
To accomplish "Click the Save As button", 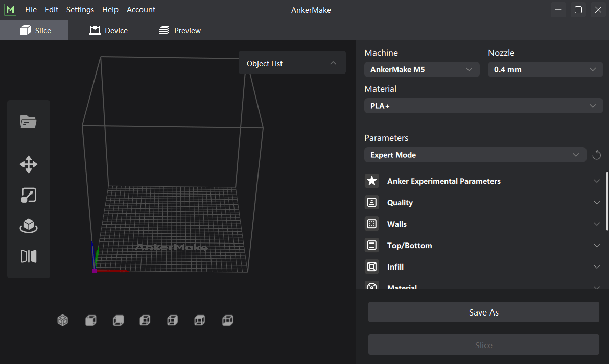I will click(483, 312).
